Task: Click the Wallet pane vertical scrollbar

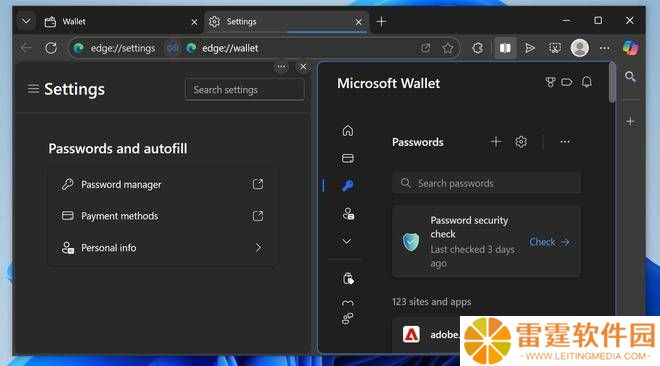Action: coord(612,83)
